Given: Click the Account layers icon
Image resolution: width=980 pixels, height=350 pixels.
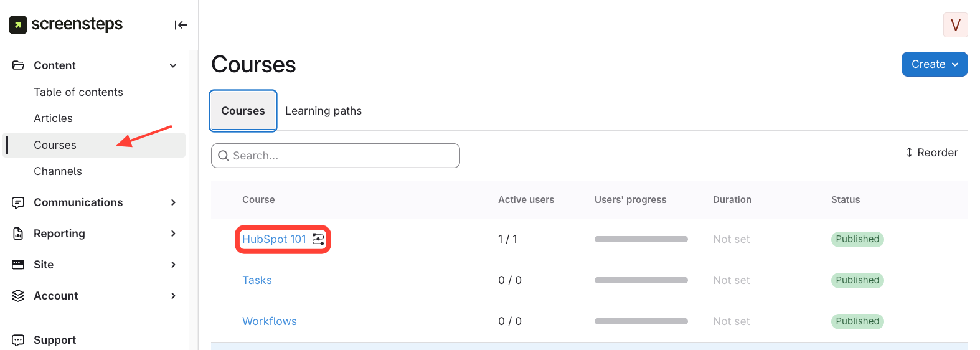Looking at the screenshot, I should pos(18,296).
